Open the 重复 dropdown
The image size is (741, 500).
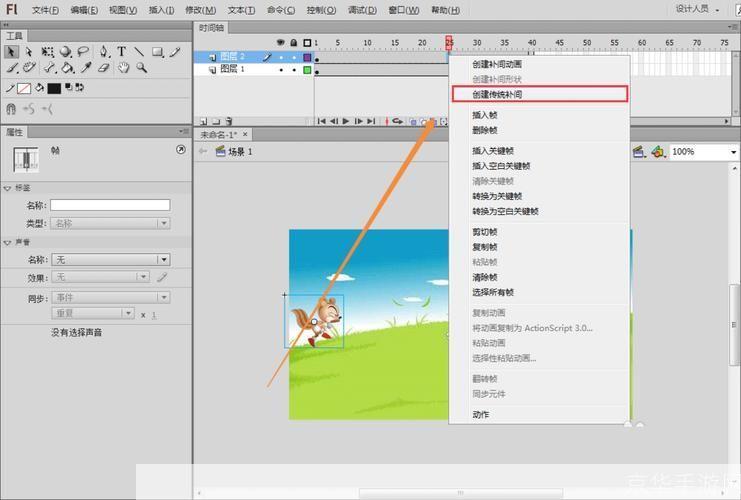click(x=93, y=313)
